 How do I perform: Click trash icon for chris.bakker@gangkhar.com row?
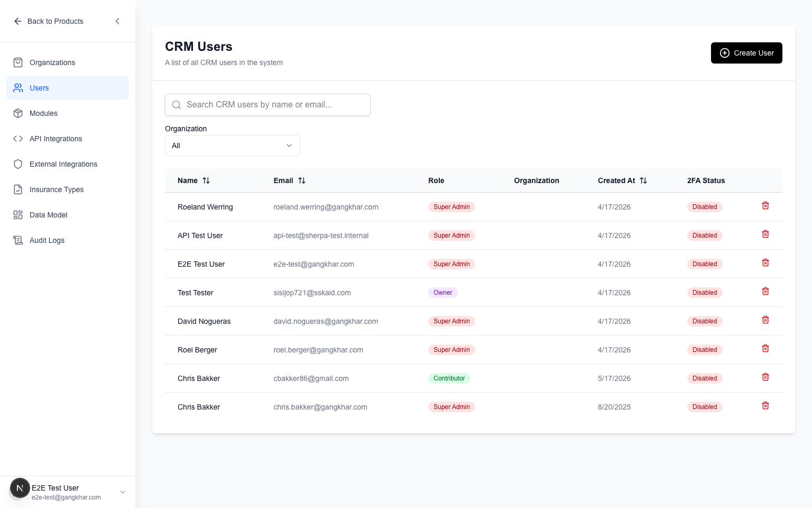click(765, 405)
